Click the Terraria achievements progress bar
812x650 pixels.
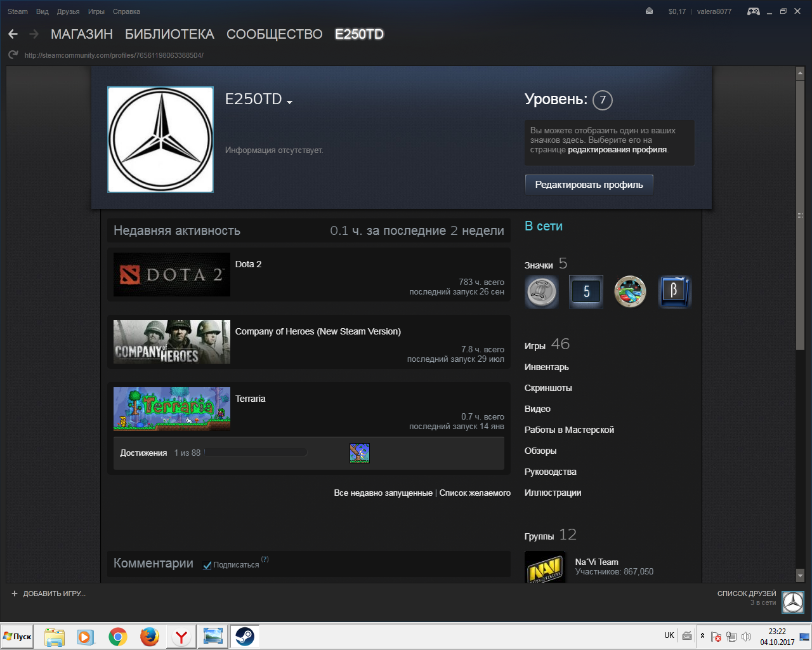pos(256,453)
